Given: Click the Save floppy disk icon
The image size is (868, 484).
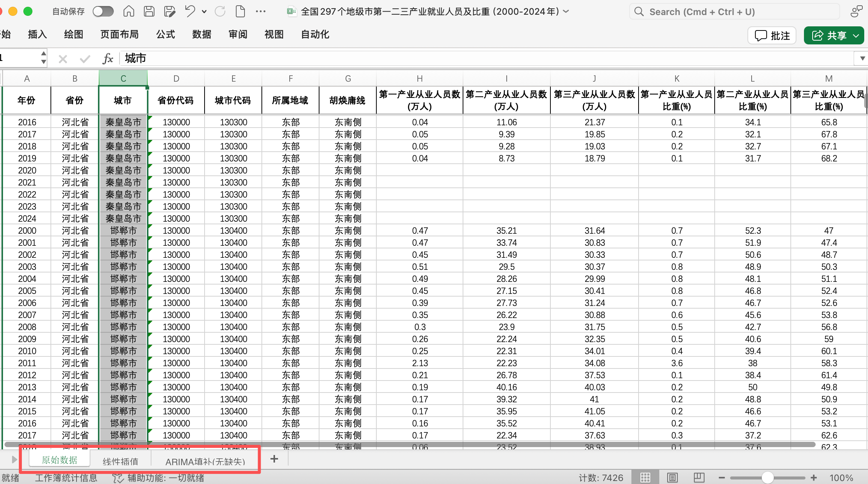Looking at the screenshot, I should (x=149, y=12).
